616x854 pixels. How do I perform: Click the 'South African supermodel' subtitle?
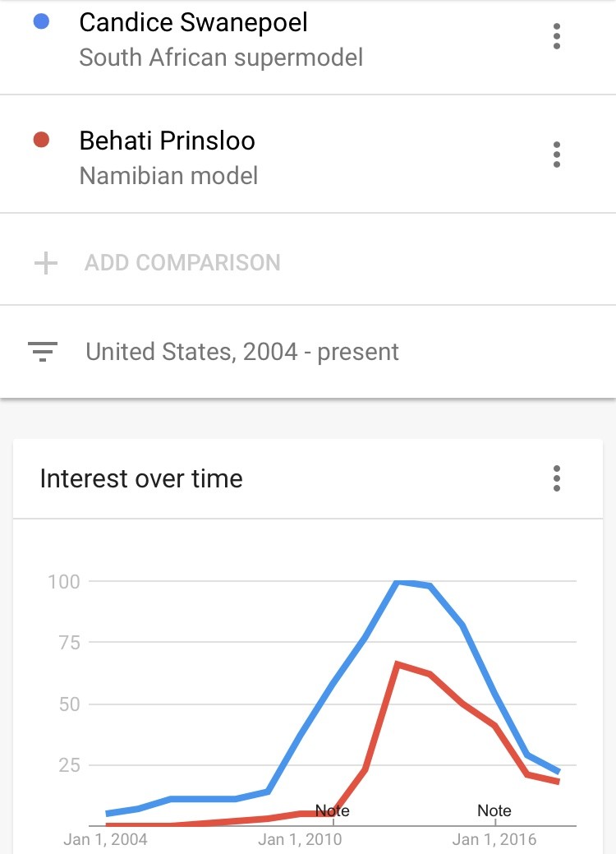click(x=221, y=58)
